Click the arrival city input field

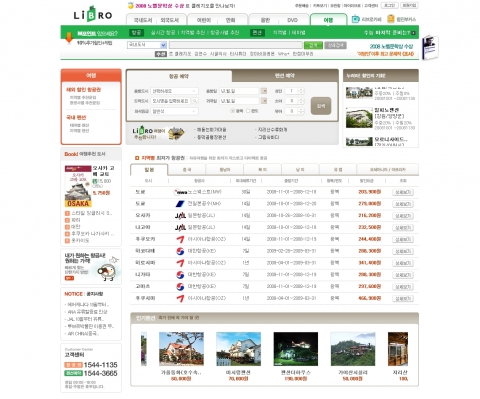pos(171,101)
